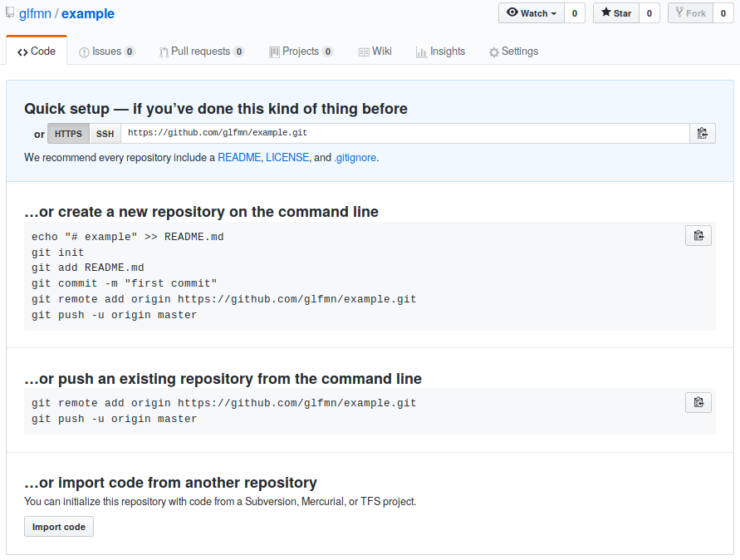Open the watchers count next to Watch
The width and height of the screenshot is (740, 560).
point(575,13)
